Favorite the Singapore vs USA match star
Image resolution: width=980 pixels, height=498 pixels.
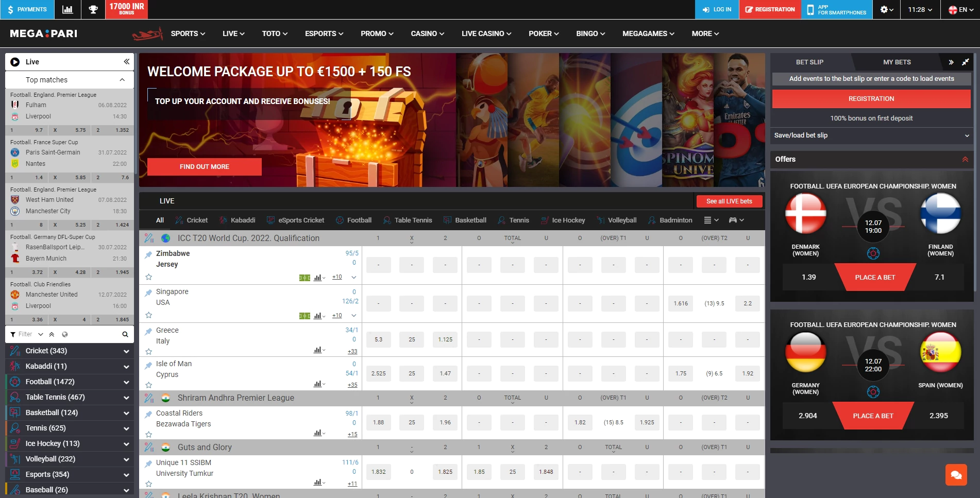(149, 315)
